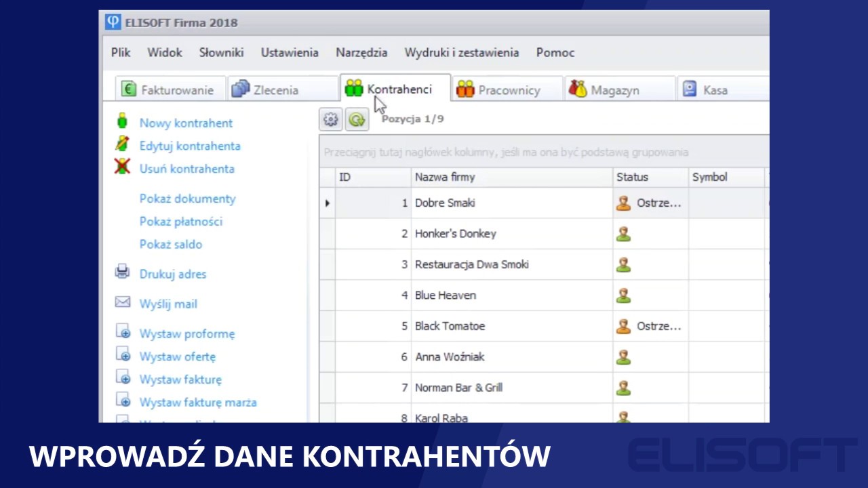The width and height of the screenshot is (868, 488).
Task: Sort by the Symbol column header
Action: [x=726, y=177]
